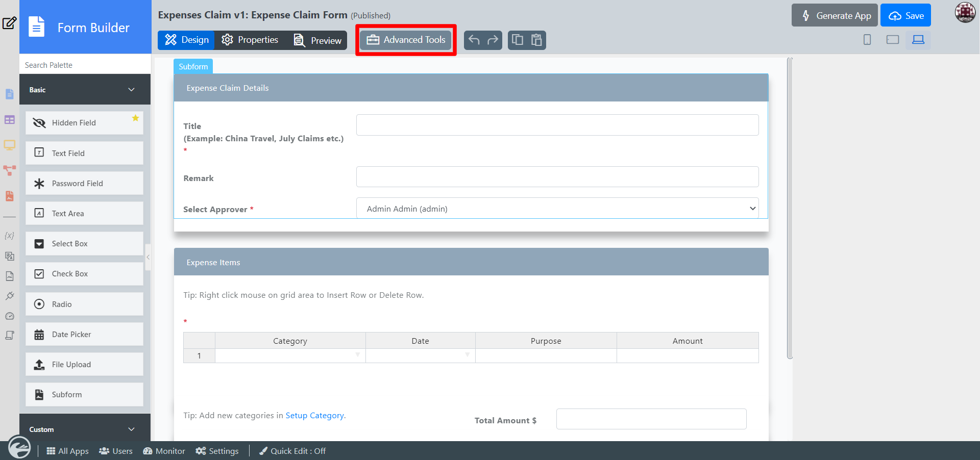Collapse the palette panel with side handle

148,257
